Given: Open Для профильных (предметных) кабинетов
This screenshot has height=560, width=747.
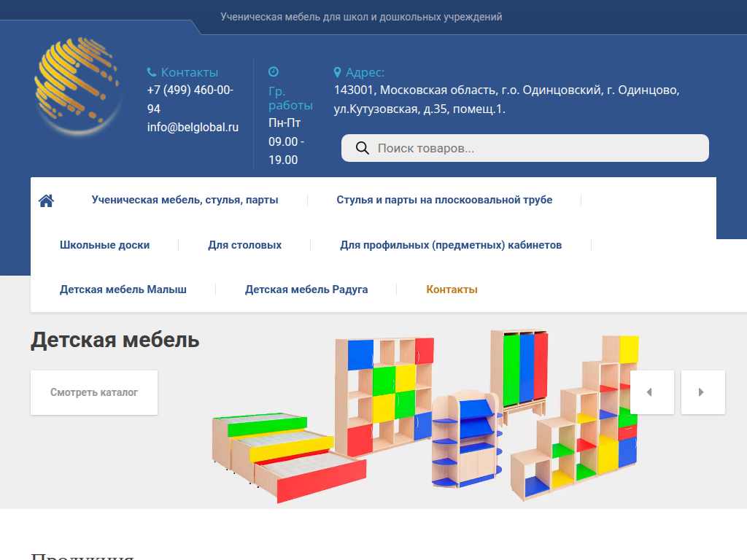Looking at the screenshot, I should click(451, 245).
